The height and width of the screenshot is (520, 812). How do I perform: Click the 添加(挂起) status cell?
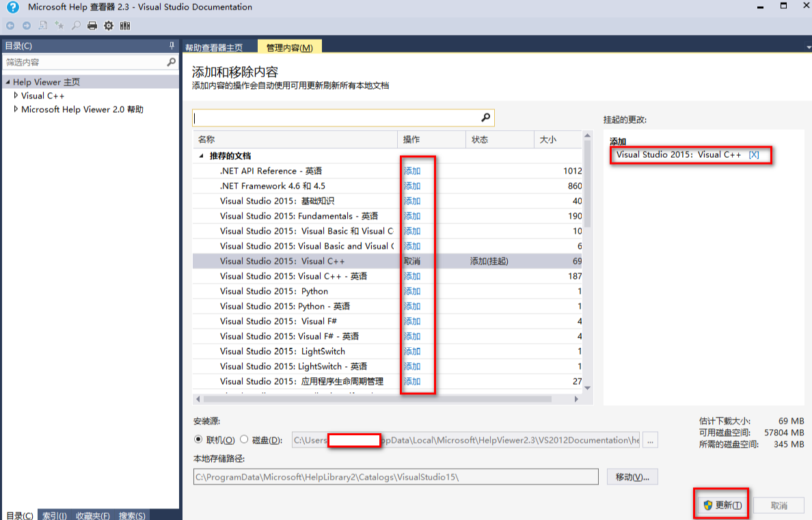pos(489,261)
